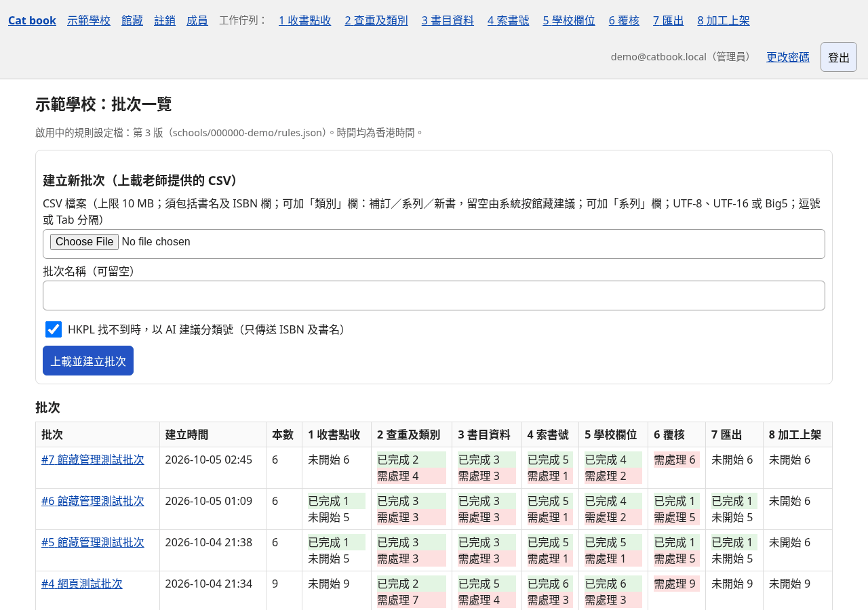This screenshot has height=610, width=868.
Task: Click 需處理 9 in batch #4 row
Action: pyautogui.click(x=675, y=584)
